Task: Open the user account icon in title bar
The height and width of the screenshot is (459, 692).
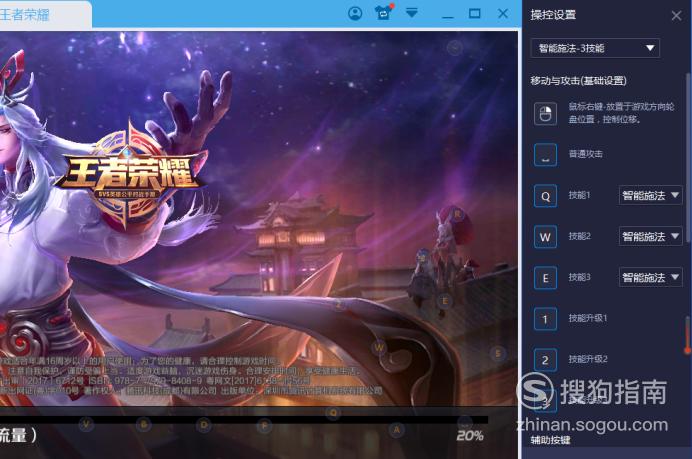Action: point(355,13)
